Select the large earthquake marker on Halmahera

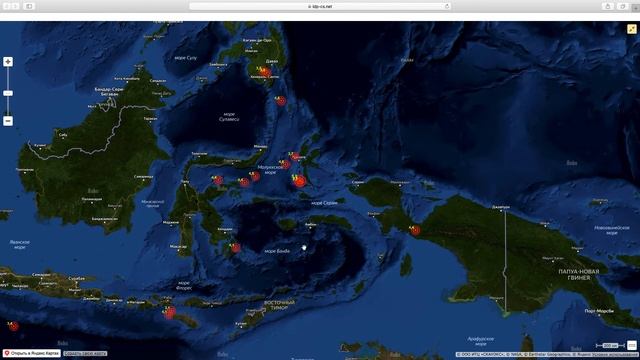coord(300,180)
